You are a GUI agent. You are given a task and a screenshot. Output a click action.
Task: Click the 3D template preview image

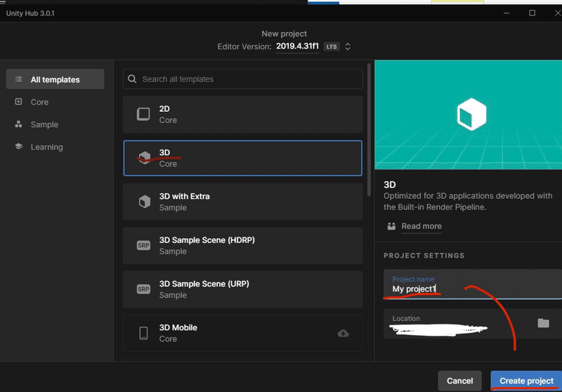(x=468, y=115)
